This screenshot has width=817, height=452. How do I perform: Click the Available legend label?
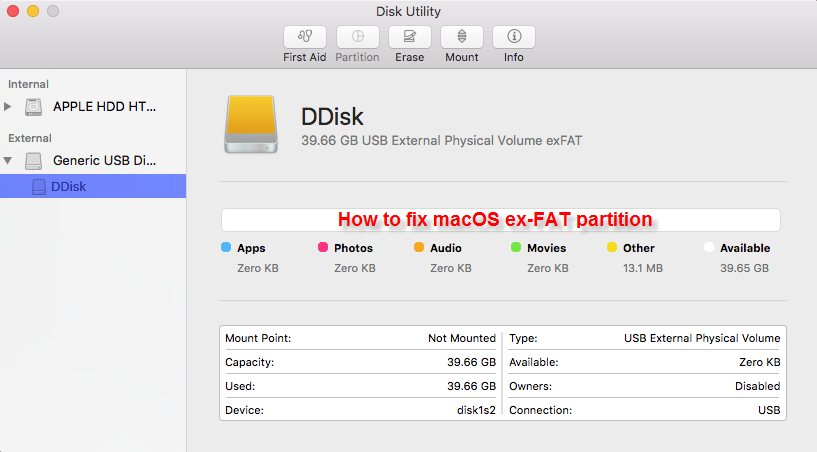(745, 248)
